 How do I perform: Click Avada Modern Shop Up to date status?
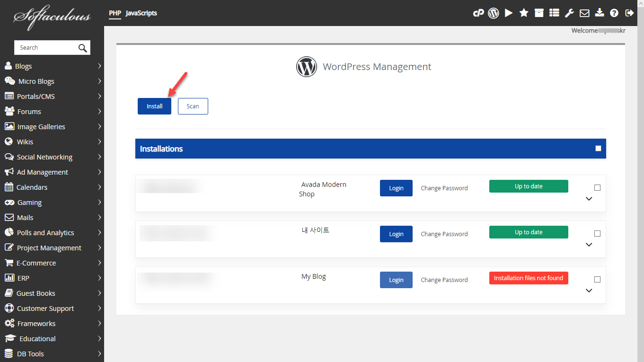[529, 186]
